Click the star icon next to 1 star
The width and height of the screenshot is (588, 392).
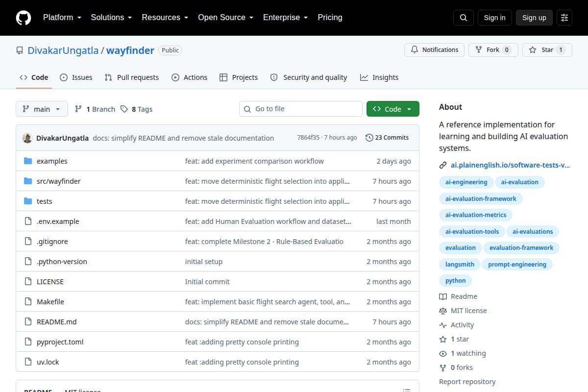443,339
